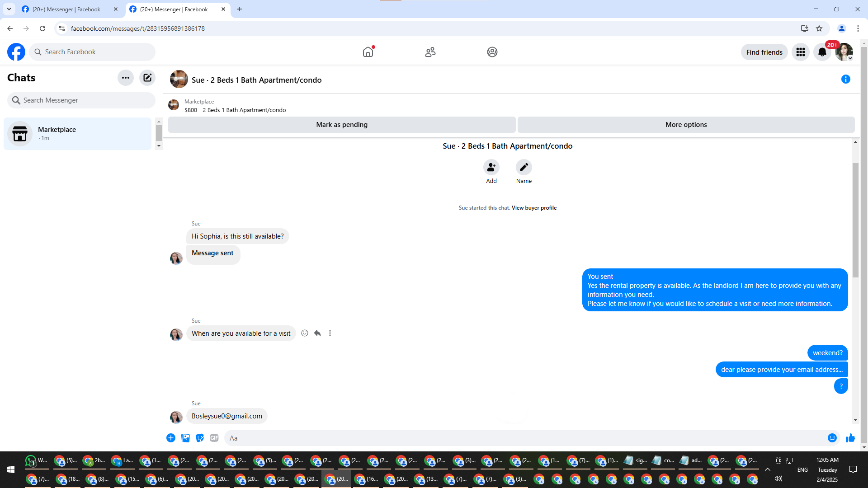This screenshot has height=488, width=868.
Task: Click Sue's email address message
Action: (x=226, y=416)
